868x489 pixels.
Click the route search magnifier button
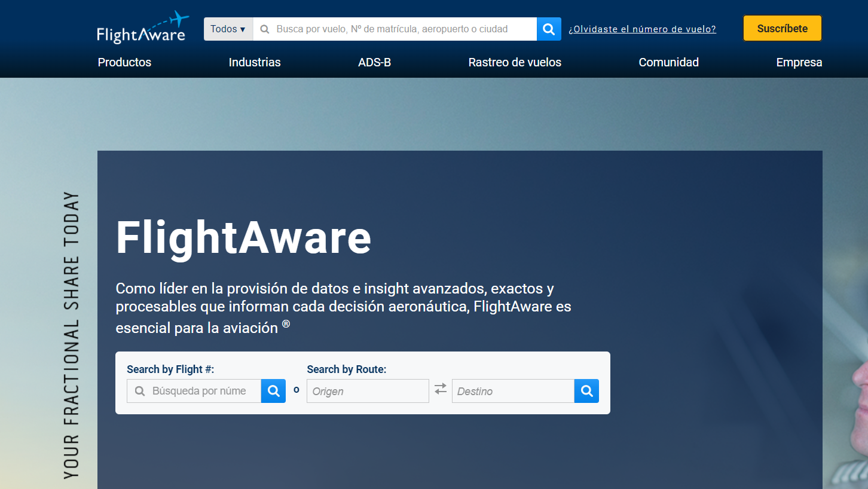(x=586, y=391)
